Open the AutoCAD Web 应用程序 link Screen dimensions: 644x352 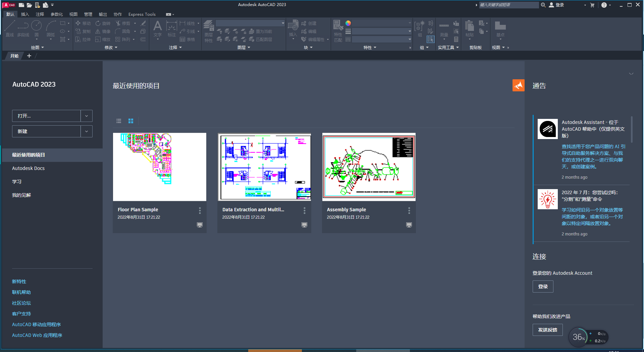click(37, 335)
